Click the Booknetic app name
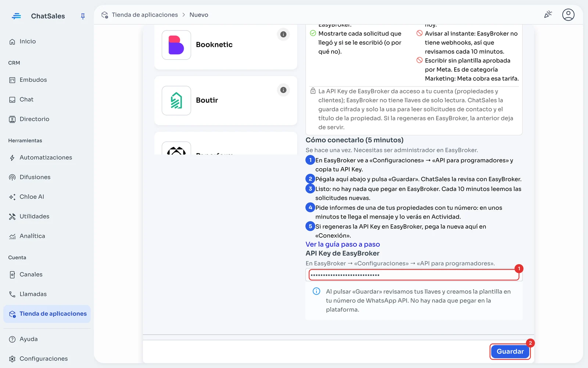This screenshot has width=588, height=368. coord(214,45)
